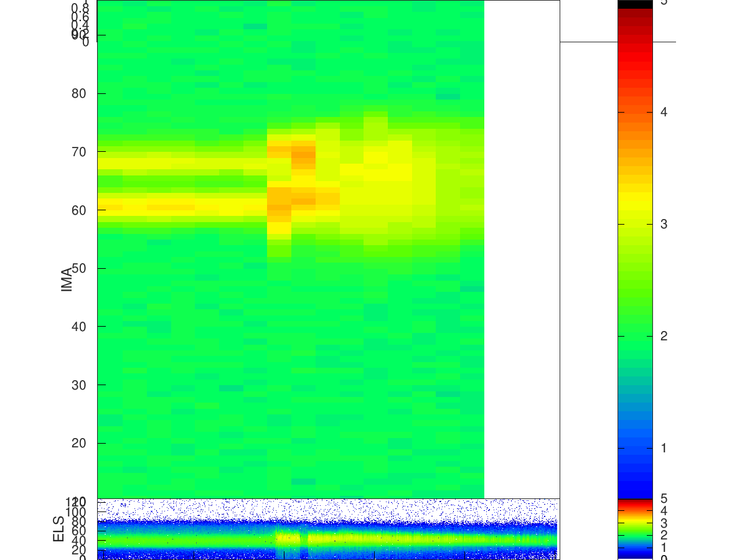This screenshot has width=747, height=560.
Task: Click the 60 tick on ELS axis
Action: (x=80, y=531)
